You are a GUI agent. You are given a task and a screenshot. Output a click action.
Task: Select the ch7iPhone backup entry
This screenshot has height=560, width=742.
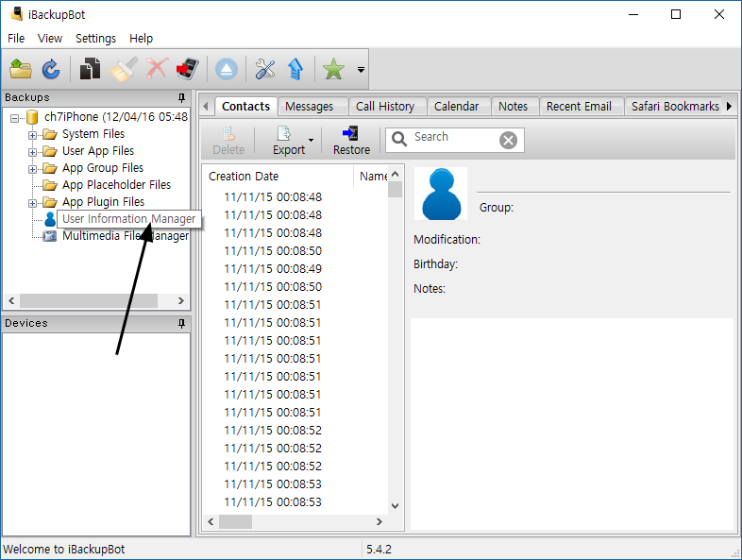point(116,117)
